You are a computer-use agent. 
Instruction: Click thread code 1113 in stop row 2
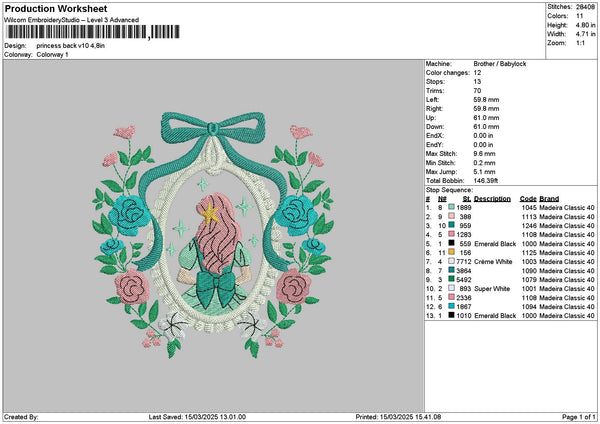[529, 217]
